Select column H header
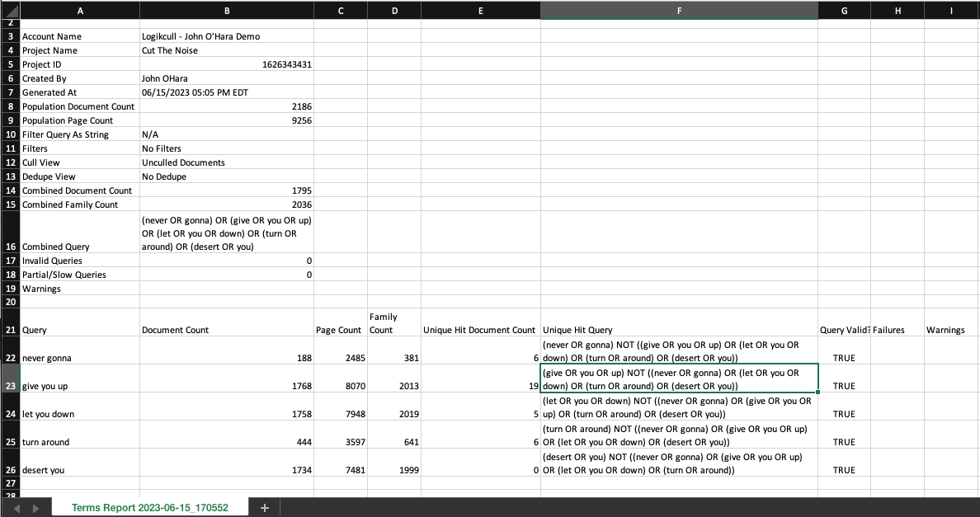This screenshot has width=980, height=517. [898, 11]
